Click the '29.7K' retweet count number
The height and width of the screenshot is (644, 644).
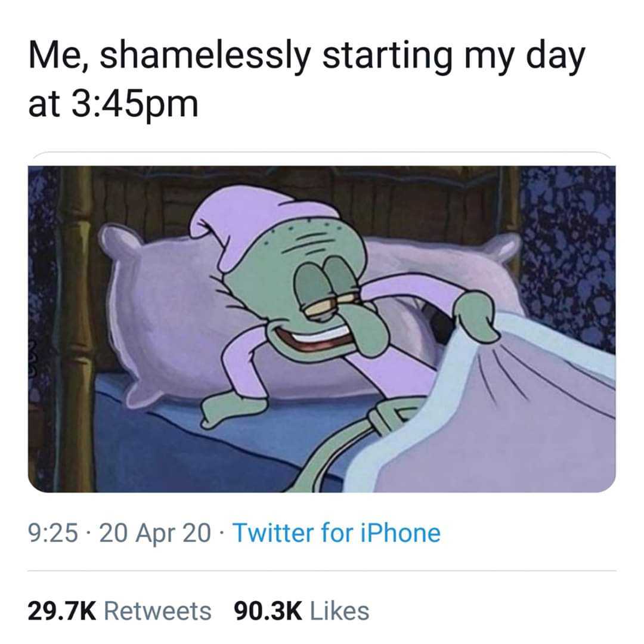[62, 611]
